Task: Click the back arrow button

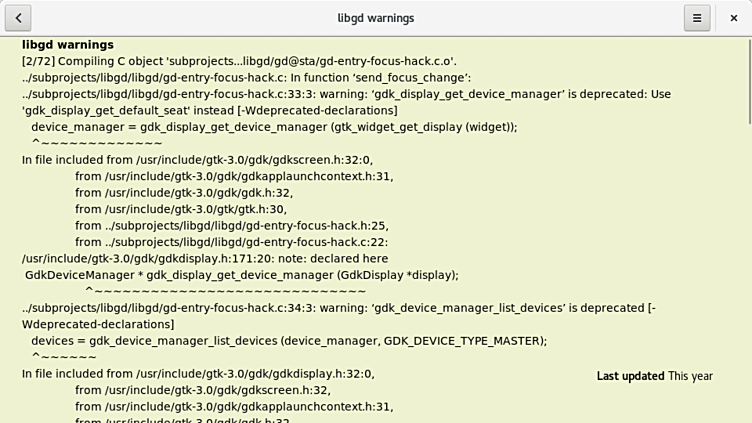Action: click(x=18, y=18)
